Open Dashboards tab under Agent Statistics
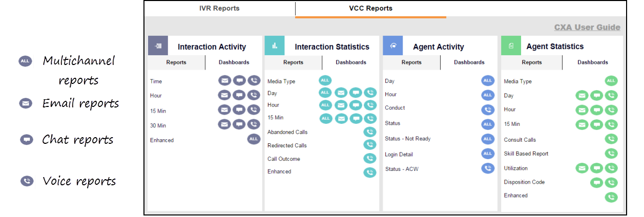Screen dimensions: 644x217 tap(593, 62)
